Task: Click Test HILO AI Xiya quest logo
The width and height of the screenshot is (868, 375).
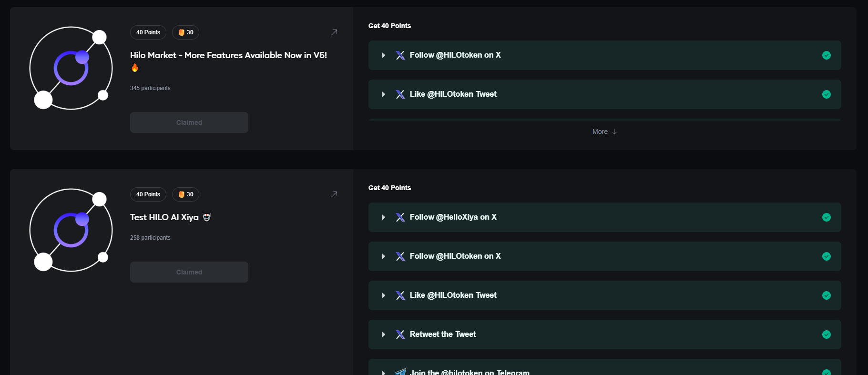Action: tap(71, 230)
